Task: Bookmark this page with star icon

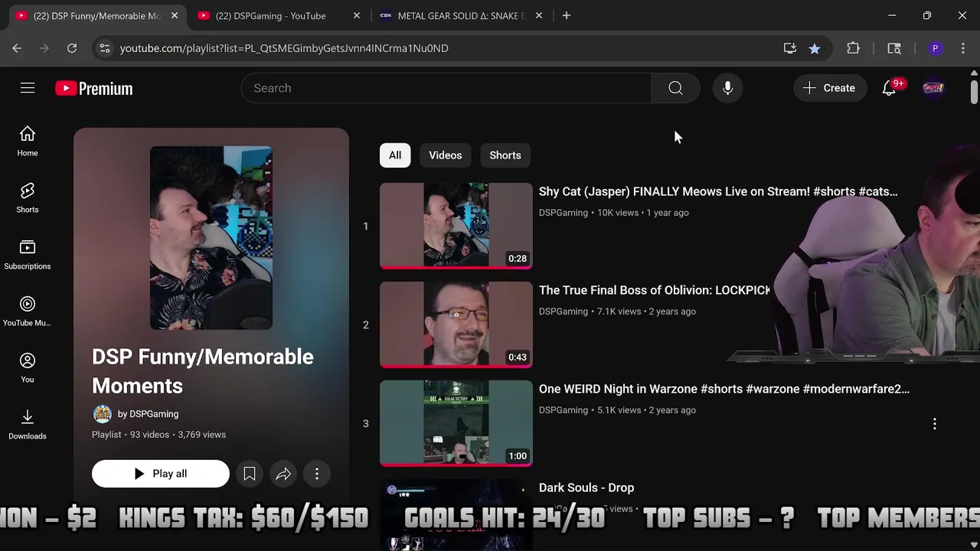Action: [x=815, y=48]
